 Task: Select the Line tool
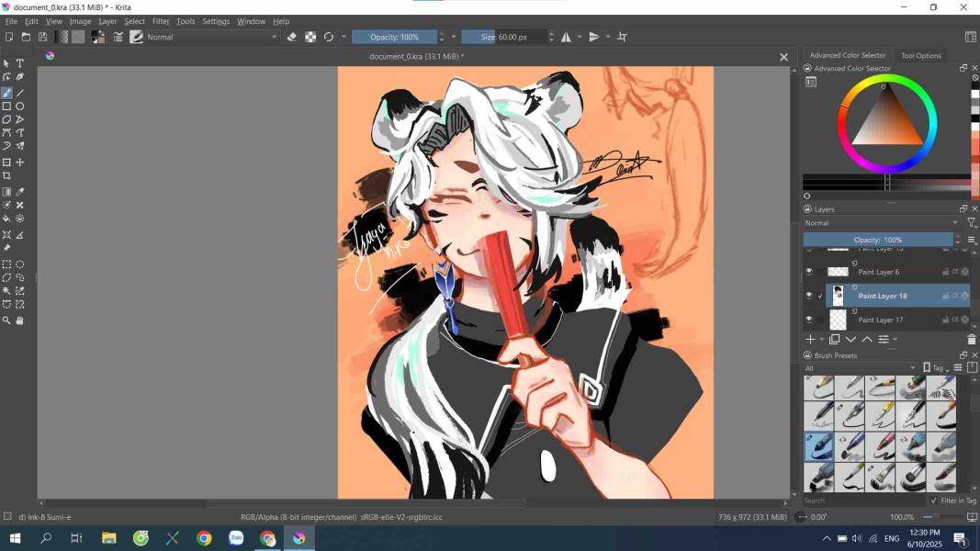[20, 93]
